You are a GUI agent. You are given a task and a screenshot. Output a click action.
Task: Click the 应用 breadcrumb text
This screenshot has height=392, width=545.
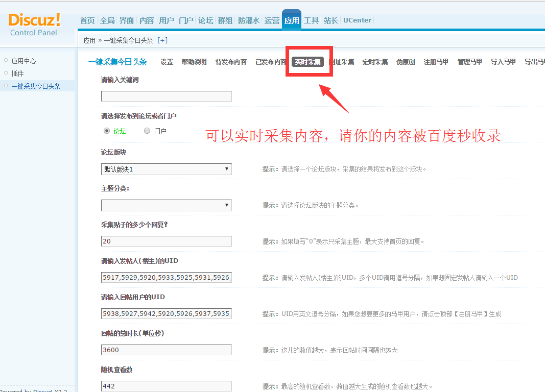[89, 40]
